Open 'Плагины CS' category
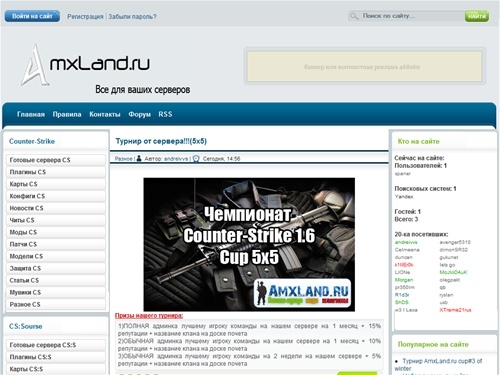This screenshot has width=500, height=375. pyautogui.click(x=56, y=172)
